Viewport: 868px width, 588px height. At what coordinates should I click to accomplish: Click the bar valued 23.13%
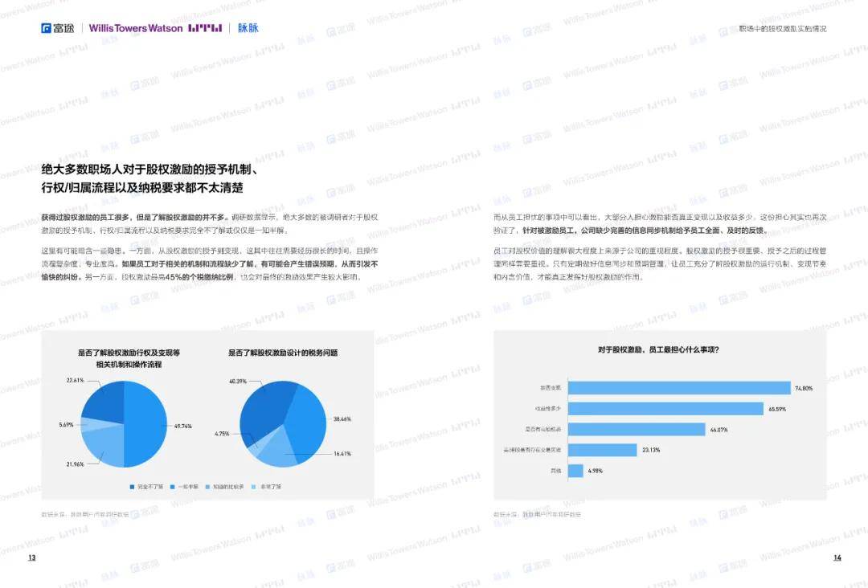[x=602, y=450]
